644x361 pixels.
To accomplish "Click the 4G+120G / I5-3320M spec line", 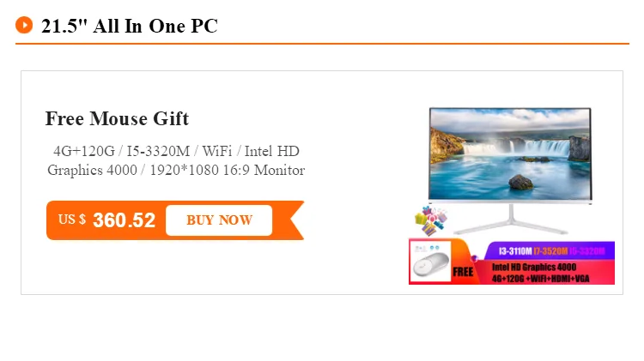I will [x=176, y=151].
